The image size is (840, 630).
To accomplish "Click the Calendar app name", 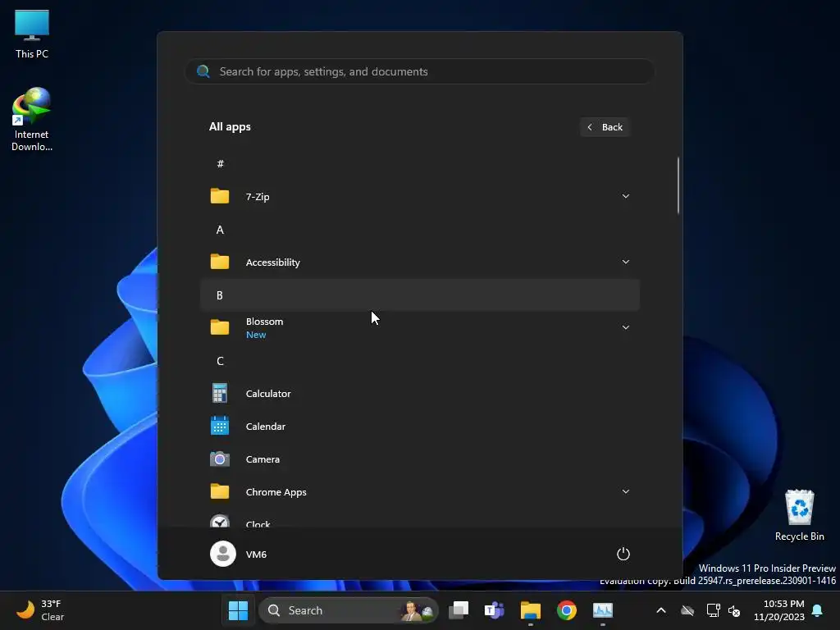I will click(265, 427).
